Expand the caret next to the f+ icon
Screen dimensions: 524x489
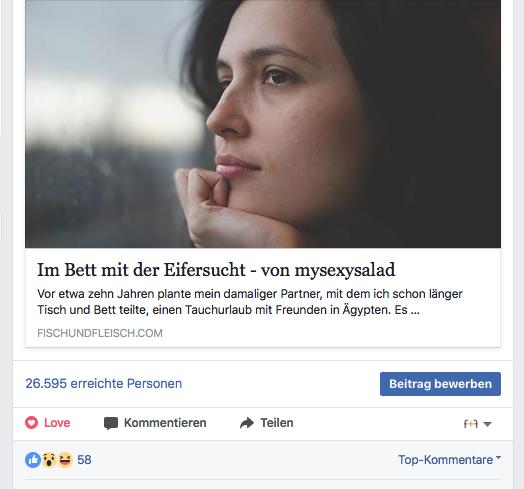[x=487, y=424]
